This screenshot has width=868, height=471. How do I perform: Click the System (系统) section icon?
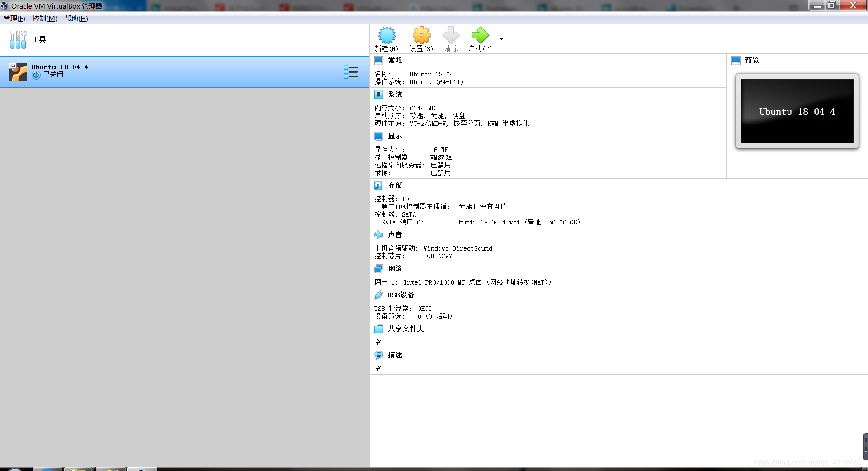pyautogui.click(x=379, y=94)
